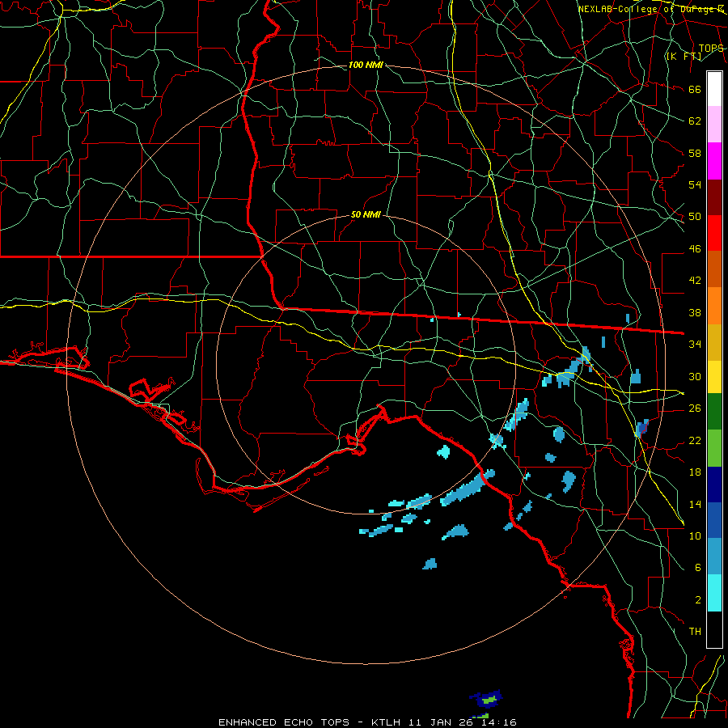Click the '38' legend value
This screenshot has width=728, height=728.
coord(695,312)
